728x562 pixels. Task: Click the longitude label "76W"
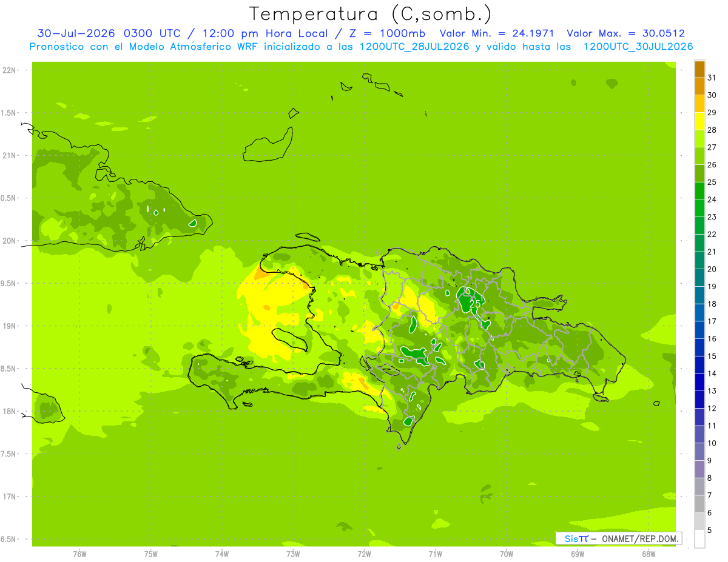click(x=79, y=554)
